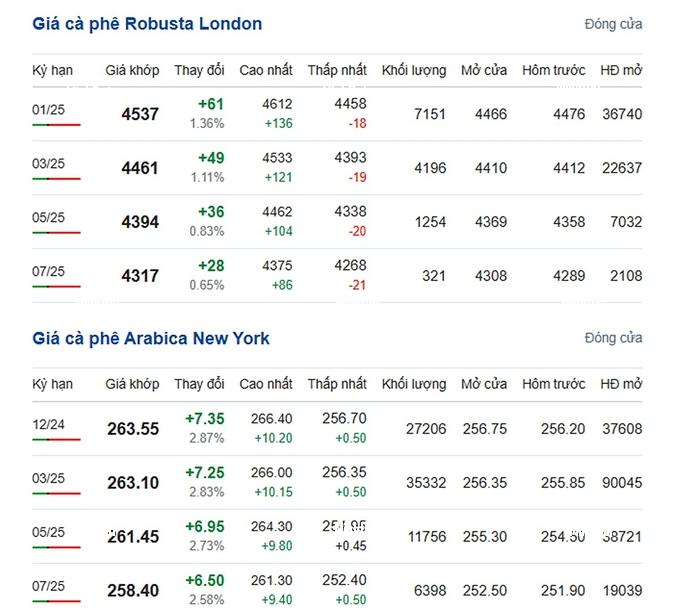Image resolution: width=680 pixels, height=615 pixels.
Task: Click the volume value 27206
Action: coord(426,429)
